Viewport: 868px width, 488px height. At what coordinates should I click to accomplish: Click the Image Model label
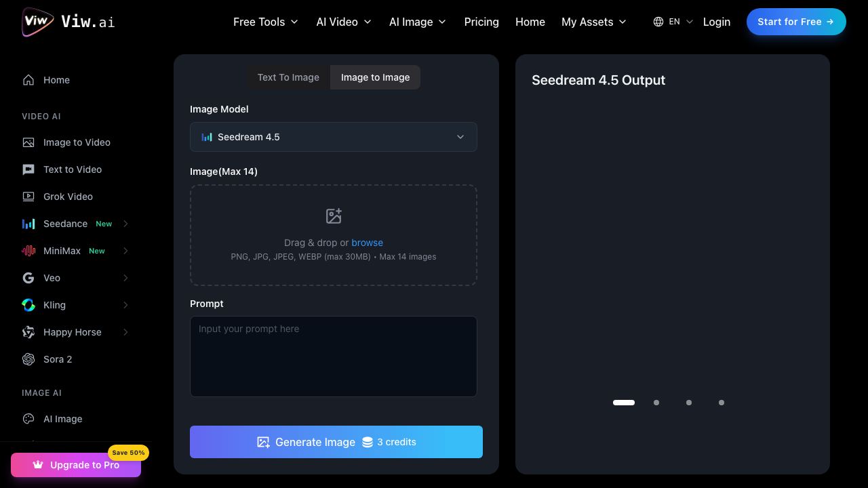click(x=219, y=109)
